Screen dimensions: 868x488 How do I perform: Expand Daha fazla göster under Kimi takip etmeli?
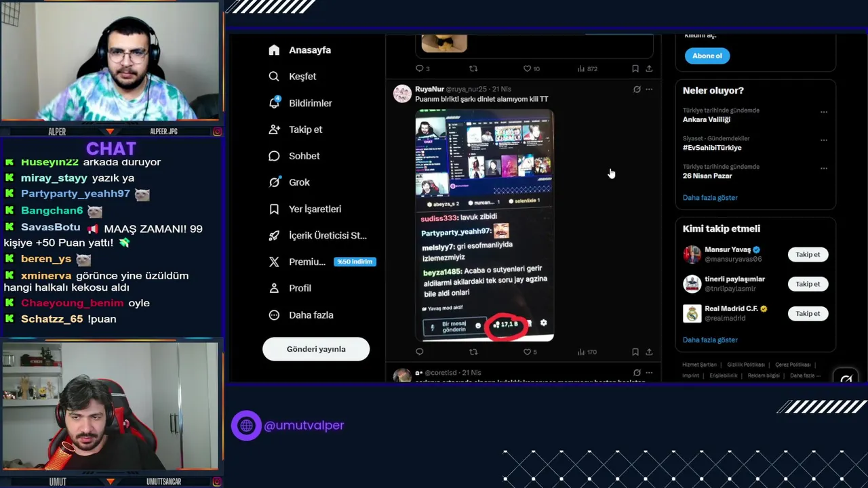tap(710, 340)
